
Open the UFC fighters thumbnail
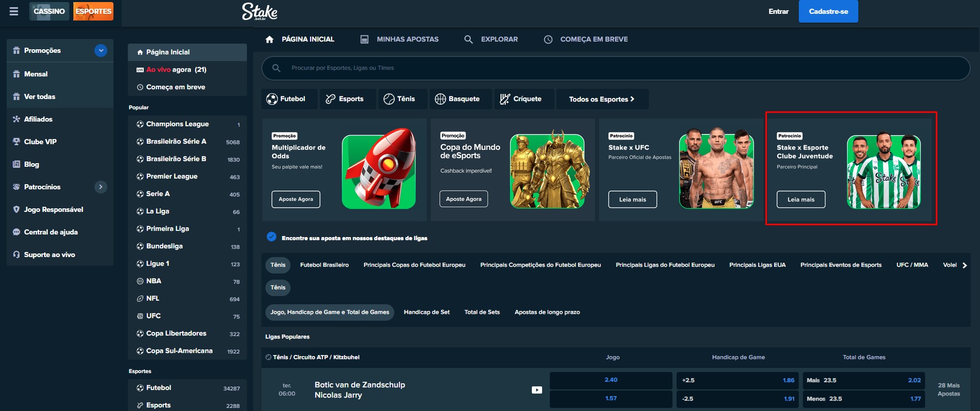point(716,169)
